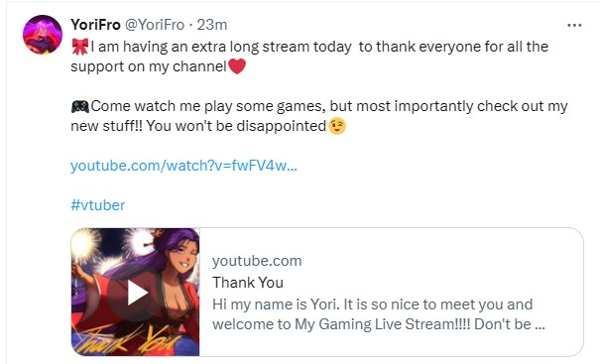Click the sentence 'You won't be disappointed'
This screenshot has height=364, width=600.
pyautogui.click(x=236, y=126)
